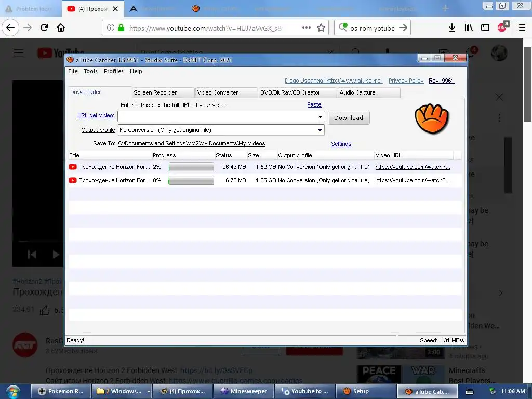
Task: Expand the Output profile dropdown arrow
Action: [x=320, y=130]
